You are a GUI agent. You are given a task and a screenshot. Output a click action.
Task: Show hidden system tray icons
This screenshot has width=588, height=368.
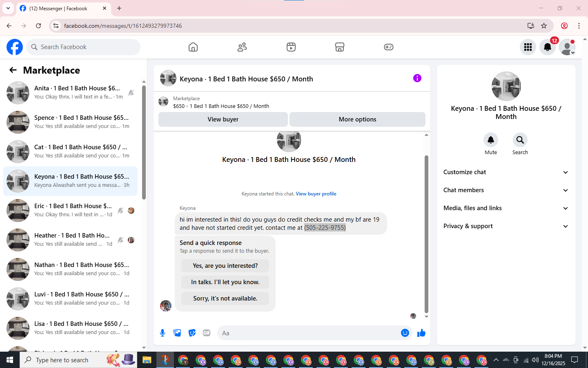click(x=496, y=360)
